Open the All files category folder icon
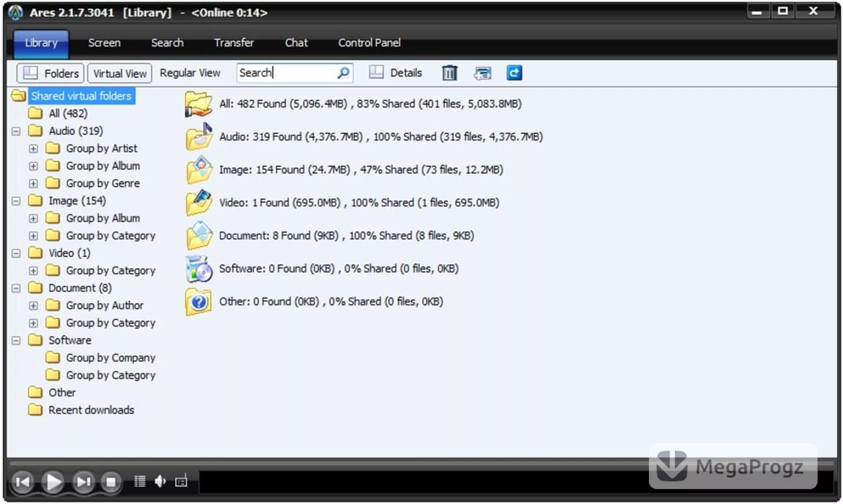843x504 pixels. [198, 104]
